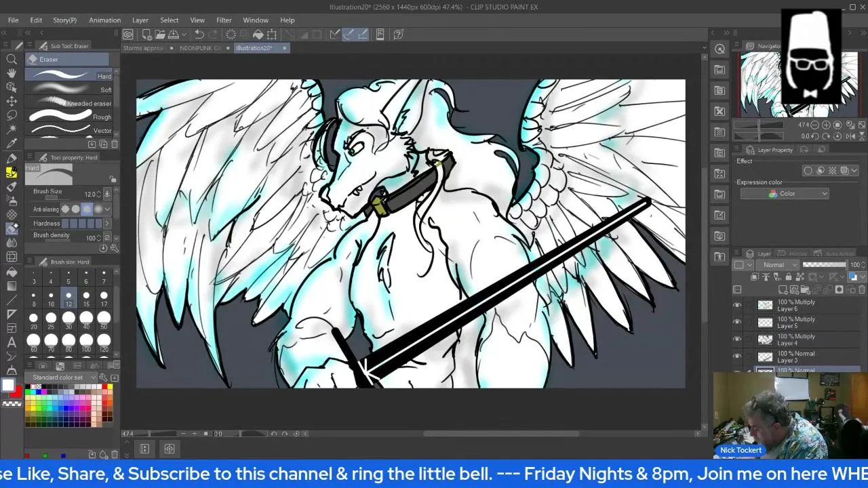
Task: Open the Brush Size dynamics button
Action: [x=107, y=194]
